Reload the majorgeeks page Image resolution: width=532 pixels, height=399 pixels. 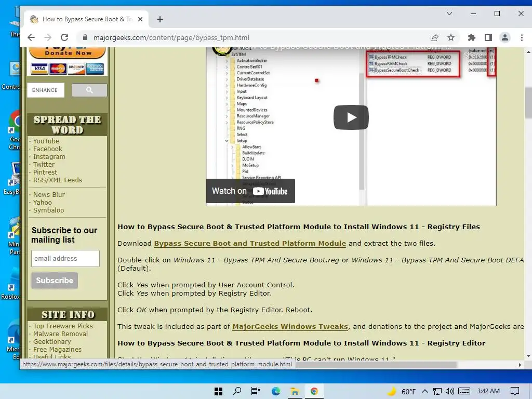64,37
